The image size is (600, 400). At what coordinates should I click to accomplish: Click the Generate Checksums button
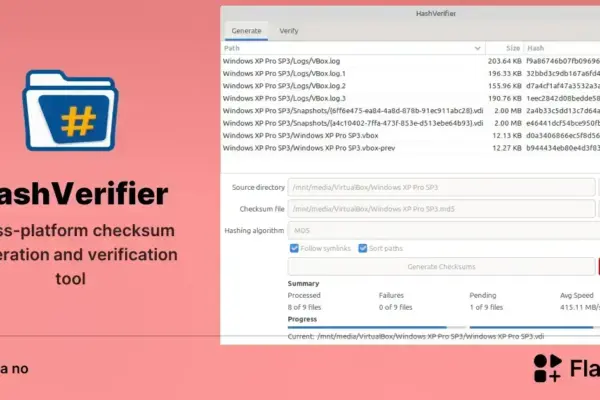(441, 266)
